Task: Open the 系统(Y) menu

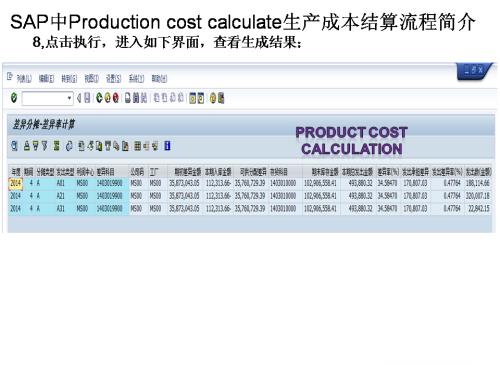Action: pos(136,79)
